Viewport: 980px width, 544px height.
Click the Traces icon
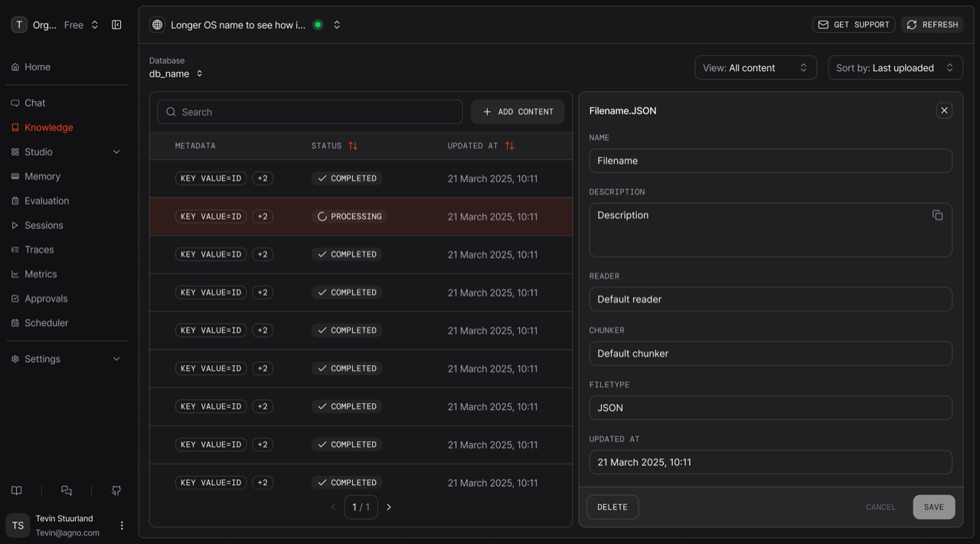click(x=15, y=250)
